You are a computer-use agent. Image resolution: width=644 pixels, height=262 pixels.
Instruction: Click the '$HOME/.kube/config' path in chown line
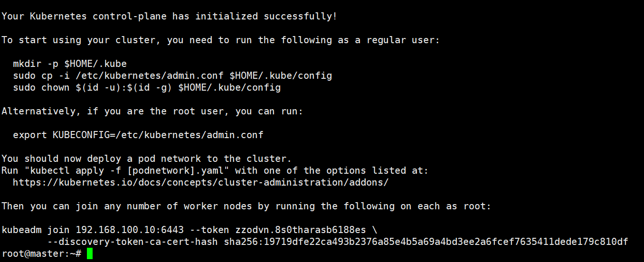pos(229,87)
